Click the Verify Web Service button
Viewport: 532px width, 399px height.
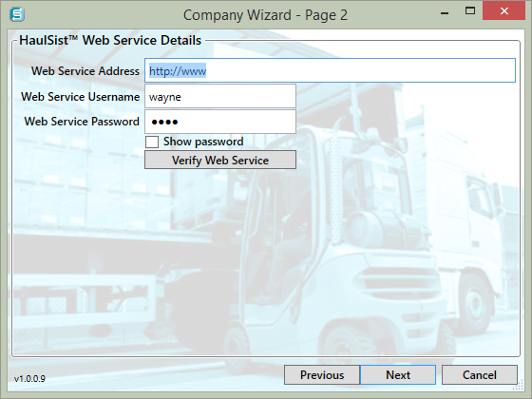[220, 160]
